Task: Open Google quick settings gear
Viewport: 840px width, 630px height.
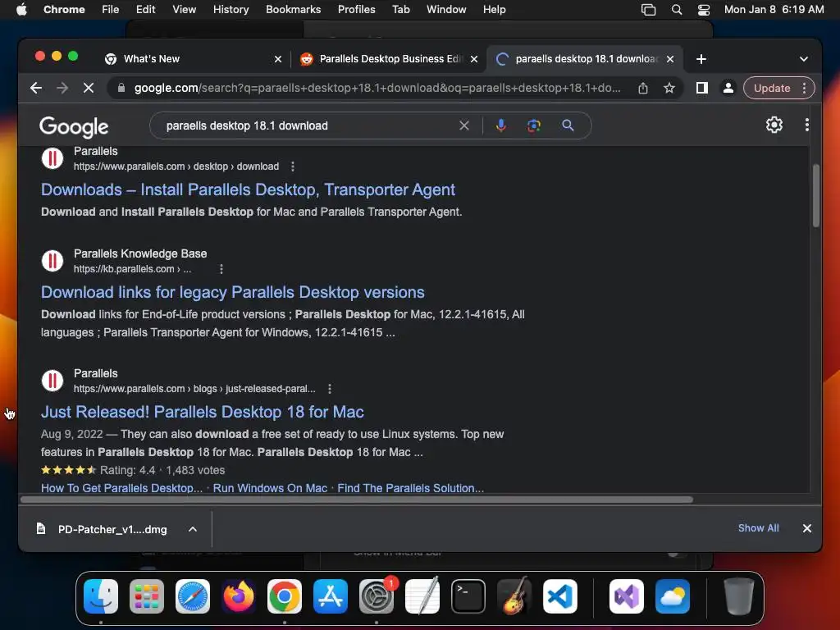Action: [774, 125]
